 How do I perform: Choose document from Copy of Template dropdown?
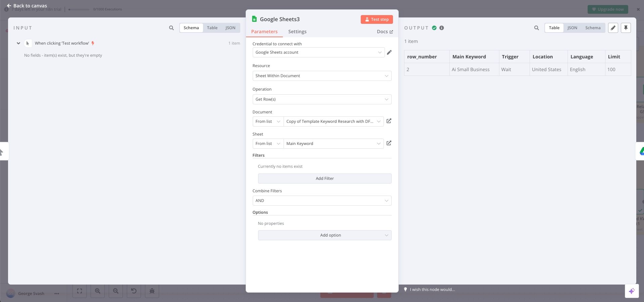[x=334, y=121]
